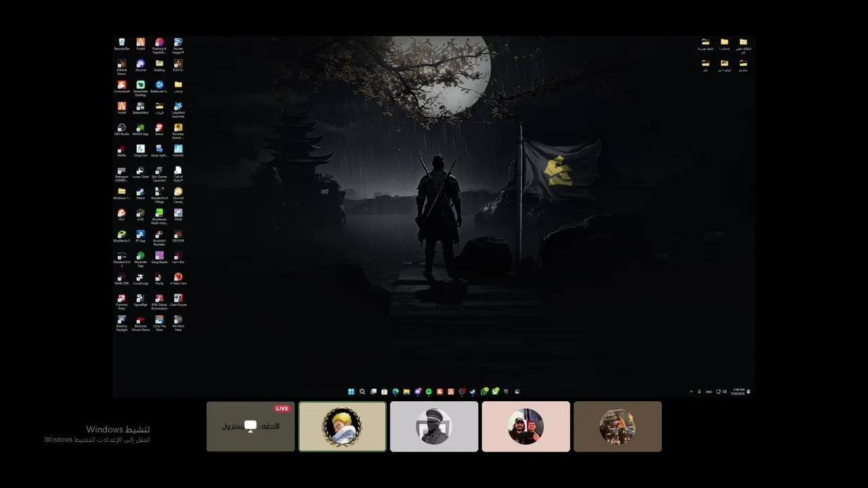Launch DEVOUR from the desktop
868x488 pixels.
click(178, 236)
